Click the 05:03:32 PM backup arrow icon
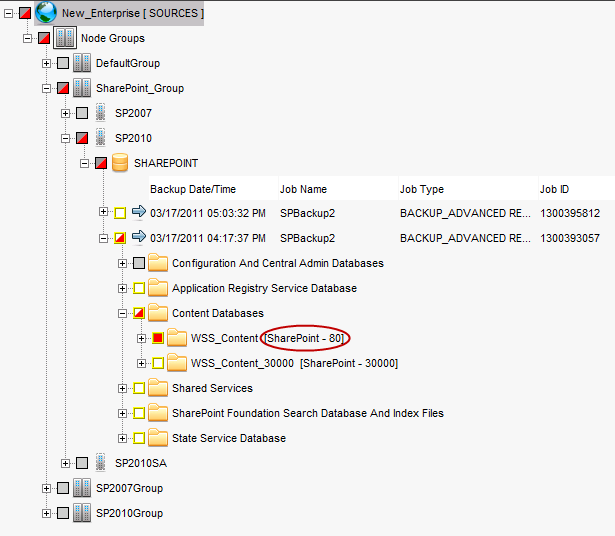The width and height of the screenshot is (615, 536). (138, 213)
